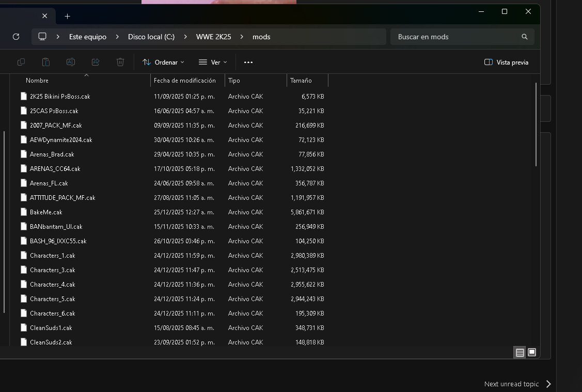Screen dimensions: 582x392
Task: Click the 1,191,957 KB size value
Action: (x=307, y=197)
